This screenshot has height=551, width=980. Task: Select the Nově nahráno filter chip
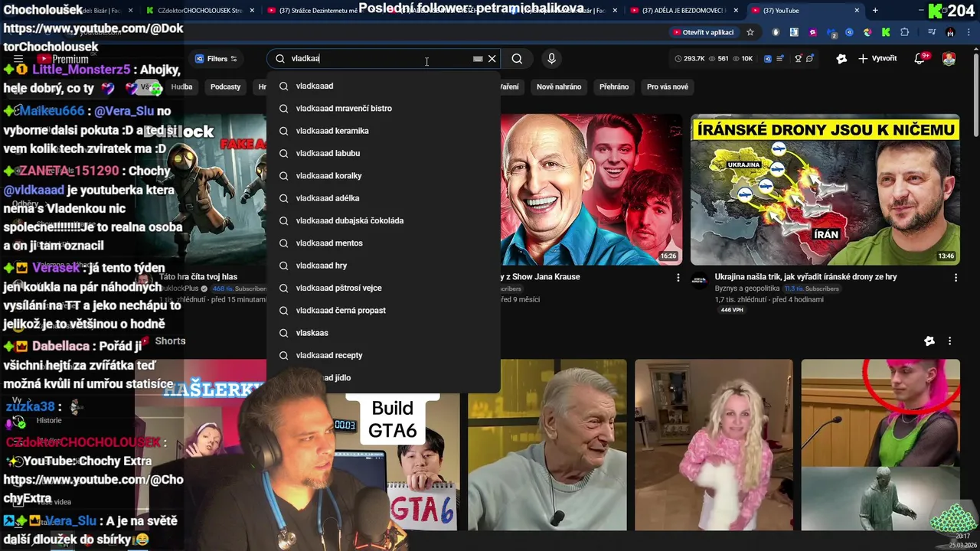click(x=559, y=86)
